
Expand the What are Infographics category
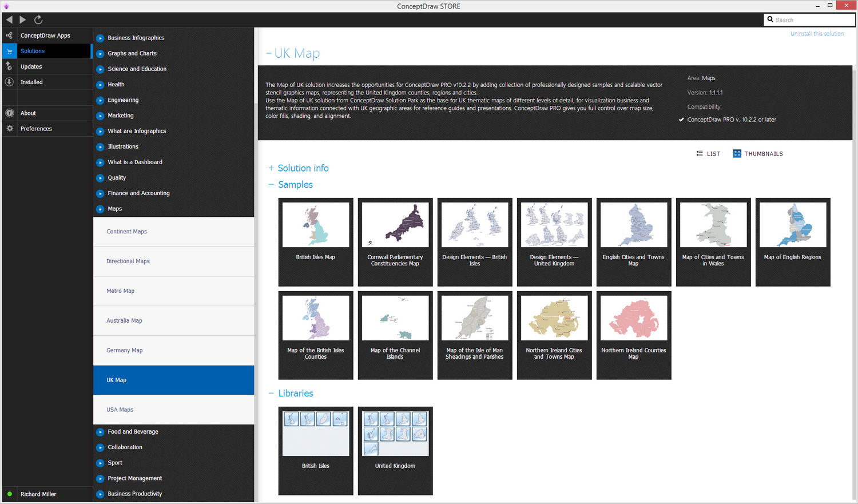(x=100, y=132)
